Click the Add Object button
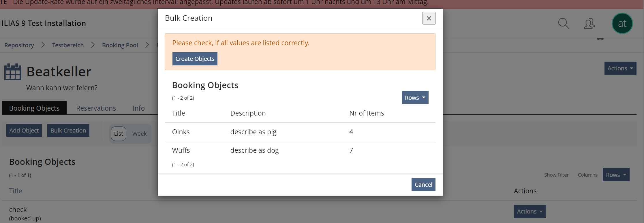 [24, 131]
